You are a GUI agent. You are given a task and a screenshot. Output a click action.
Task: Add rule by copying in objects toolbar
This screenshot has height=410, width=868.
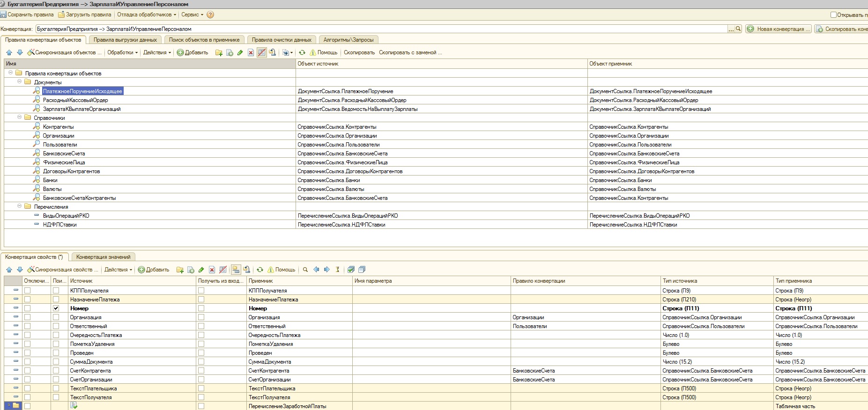[x=230, y=52]
